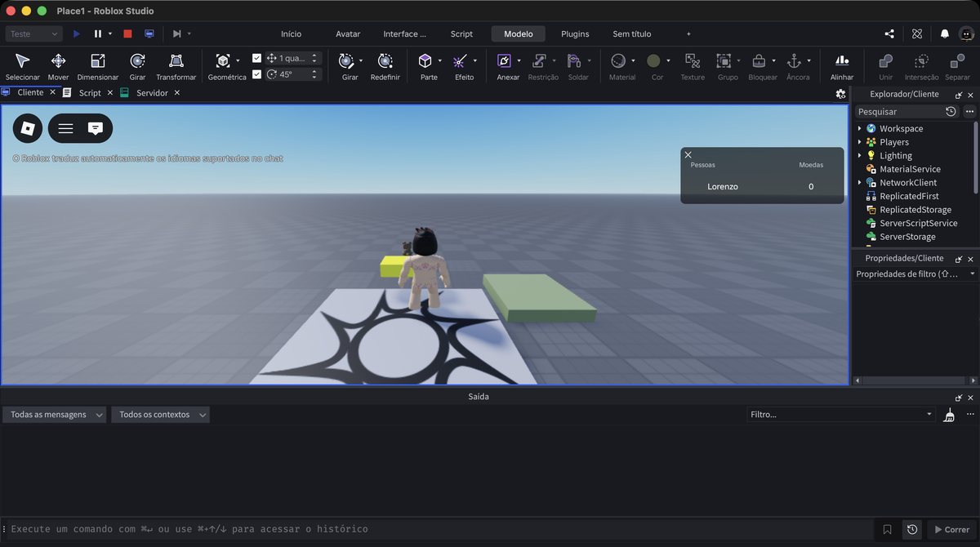Open the Cor color dropdown arrow

coord(668,60)
